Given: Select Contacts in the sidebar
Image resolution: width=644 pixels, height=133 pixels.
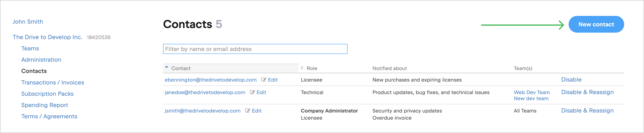Looking at the screenshot, I should click(x=34, y=71).
